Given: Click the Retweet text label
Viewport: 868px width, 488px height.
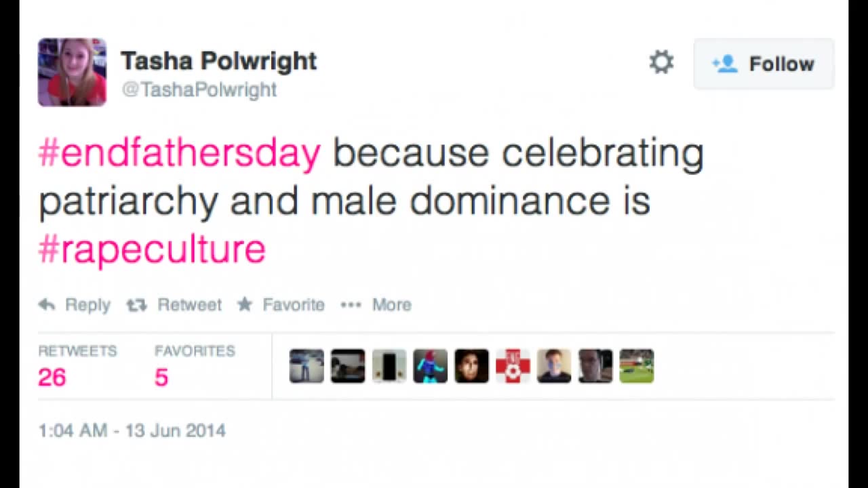Looking at the screenshot, I should pos(189,305).
